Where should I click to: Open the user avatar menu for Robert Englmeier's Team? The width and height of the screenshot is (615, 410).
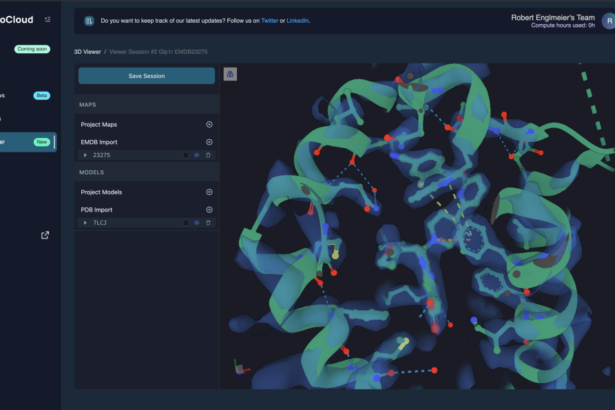click(607, 20)
